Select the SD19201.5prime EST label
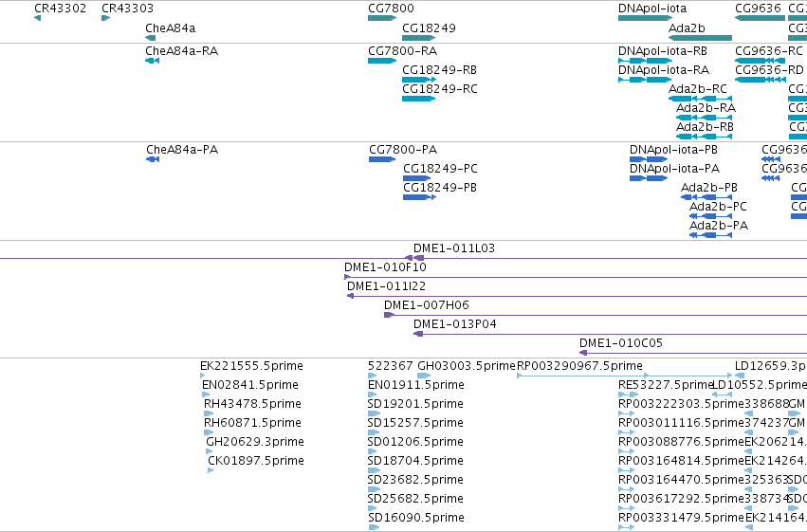This screenshot has height=532, width=807. 416,404
